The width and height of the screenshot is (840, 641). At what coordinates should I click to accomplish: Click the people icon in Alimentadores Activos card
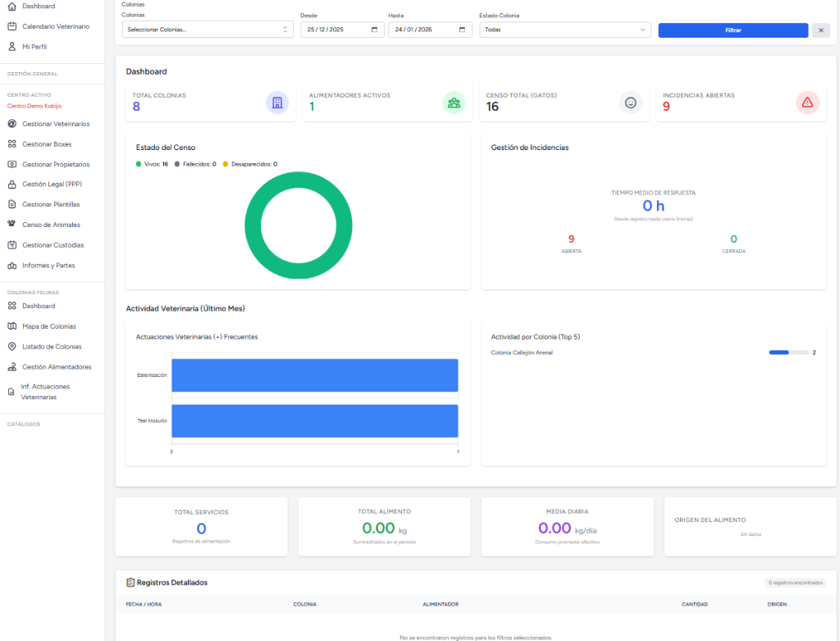pos(454,102)
